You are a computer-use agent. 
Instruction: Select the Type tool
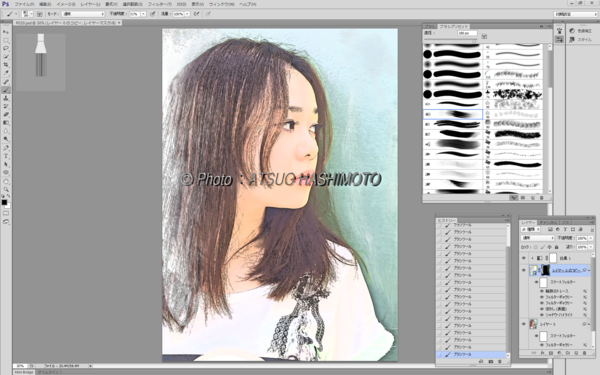6,156
